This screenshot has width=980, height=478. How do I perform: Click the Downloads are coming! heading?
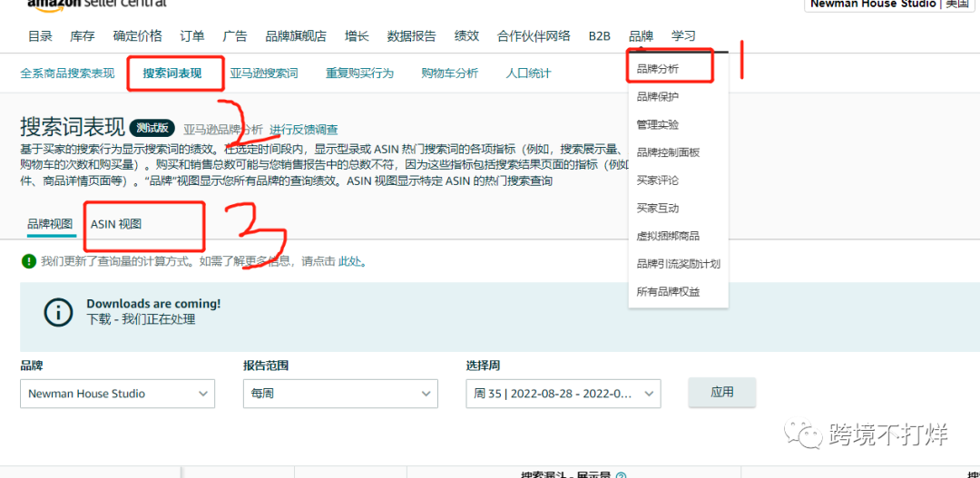click(x=153, y=304)
